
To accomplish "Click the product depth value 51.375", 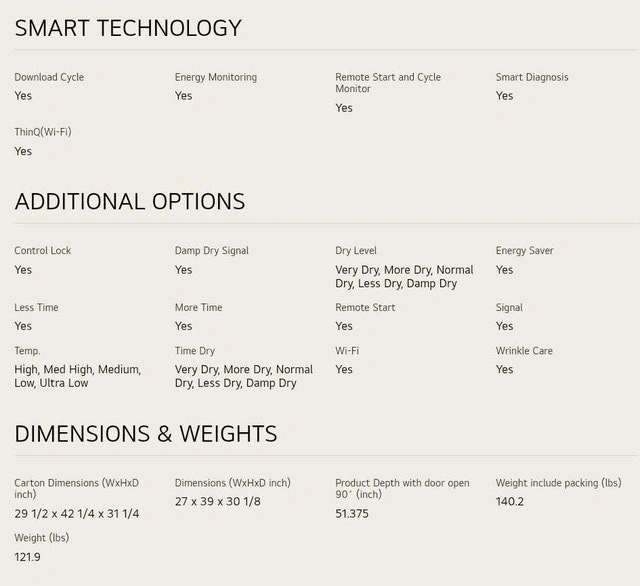I will click(352, 513).
